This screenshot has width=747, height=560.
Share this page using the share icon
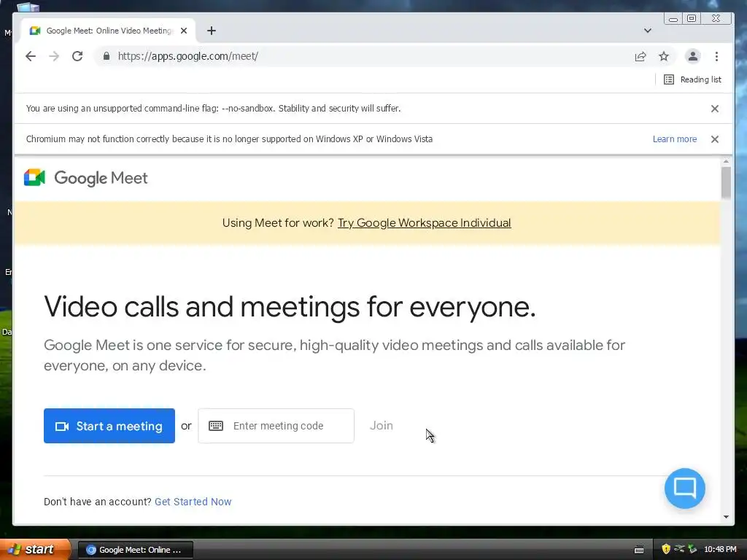point(640,56)
